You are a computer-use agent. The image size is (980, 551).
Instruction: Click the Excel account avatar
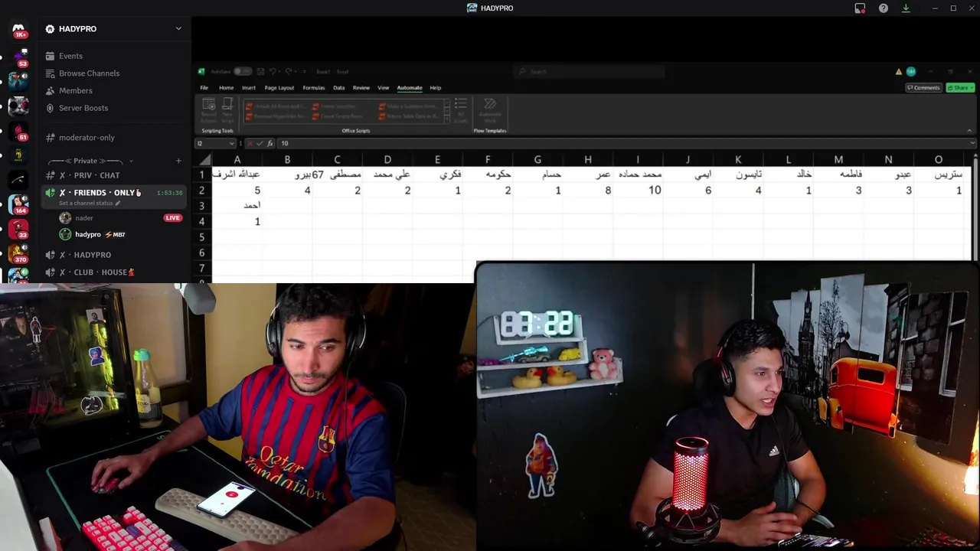(x=911, y=71)
